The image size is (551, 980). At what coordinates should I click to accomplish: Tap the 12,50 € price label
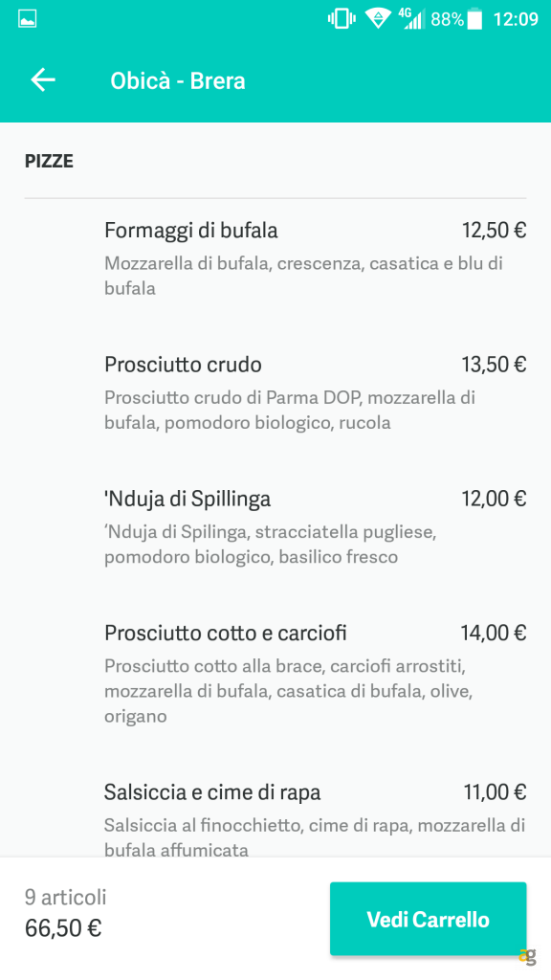[x=494, y=231]
